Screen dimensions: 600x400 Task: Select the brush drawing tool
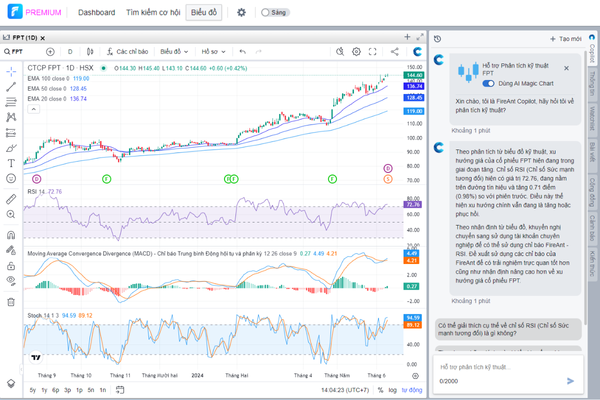(11, 148)
